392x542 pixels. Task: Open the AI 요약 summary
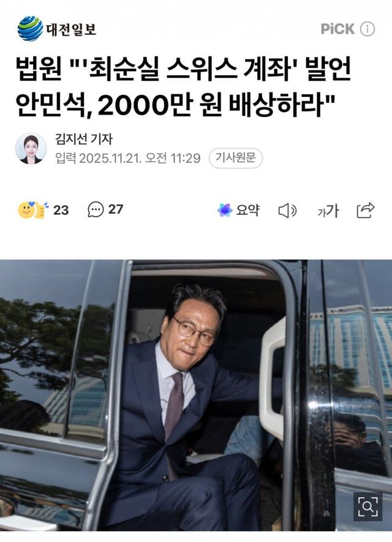238,210
